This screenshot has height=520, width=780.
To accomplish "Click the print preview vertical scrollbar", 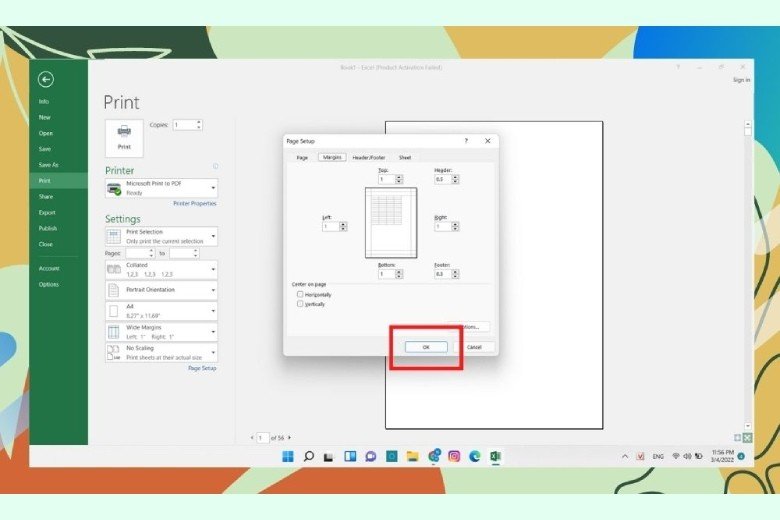I will [x=747, y=275].
